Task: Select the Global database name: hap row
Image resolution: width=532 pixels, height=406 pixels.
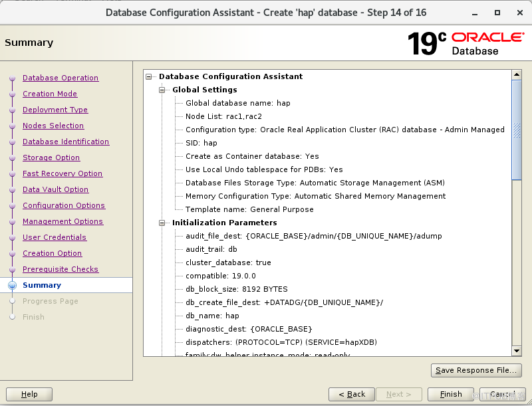Action: click(238, 103)
